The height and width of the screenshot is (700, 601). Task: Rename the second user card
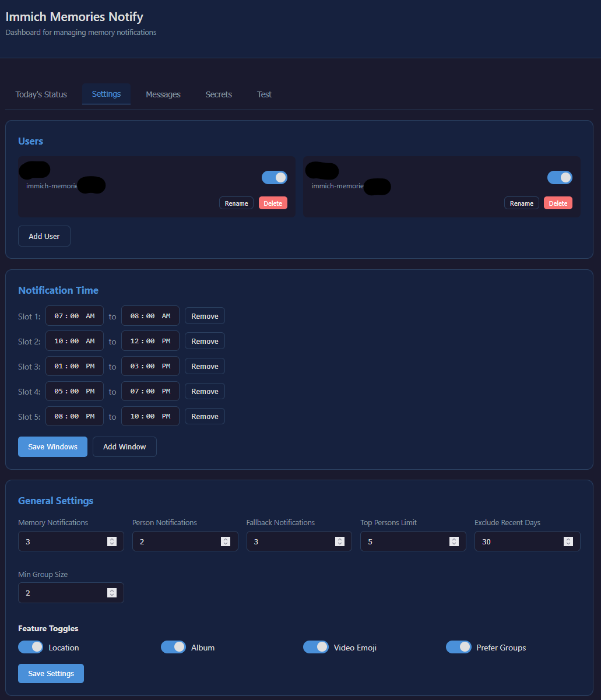pyautogui.click(x=522, y=203)
